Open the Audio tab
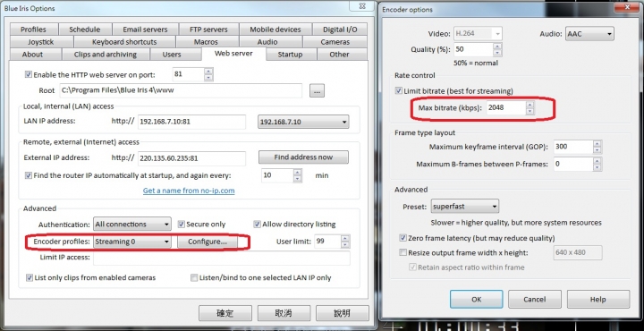Image resolution: width=644 pixels, height=331 pixels. coord(267,42)
